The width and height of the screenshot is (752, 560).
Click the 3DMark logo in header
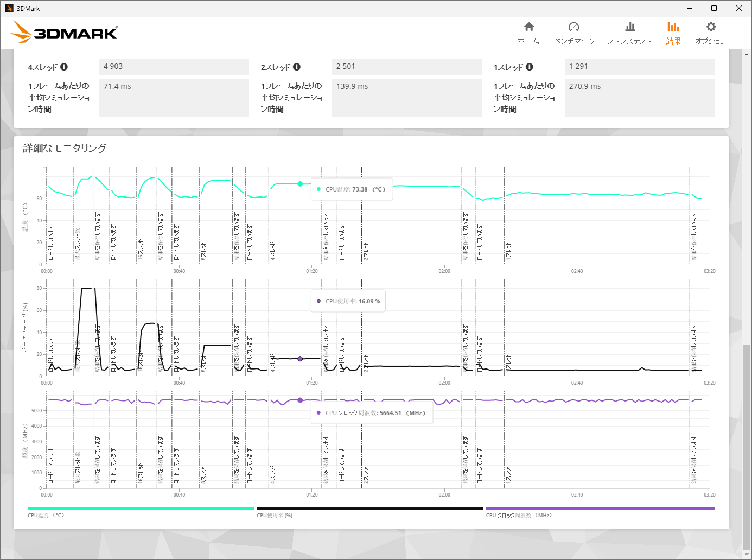(x=65, y=33)
